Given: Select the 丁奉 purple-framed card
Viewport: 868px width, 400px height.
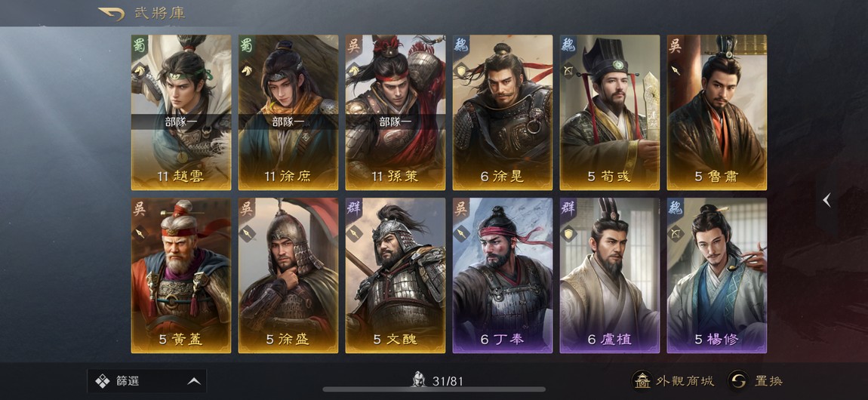Looking at the screenshot, I should (503, 275).
